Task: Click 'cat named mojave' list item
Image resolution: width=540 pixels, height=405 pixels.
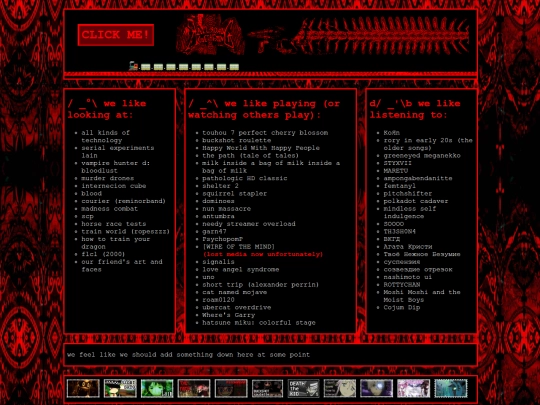Action: pyautogui.click(x=235, y=292)
